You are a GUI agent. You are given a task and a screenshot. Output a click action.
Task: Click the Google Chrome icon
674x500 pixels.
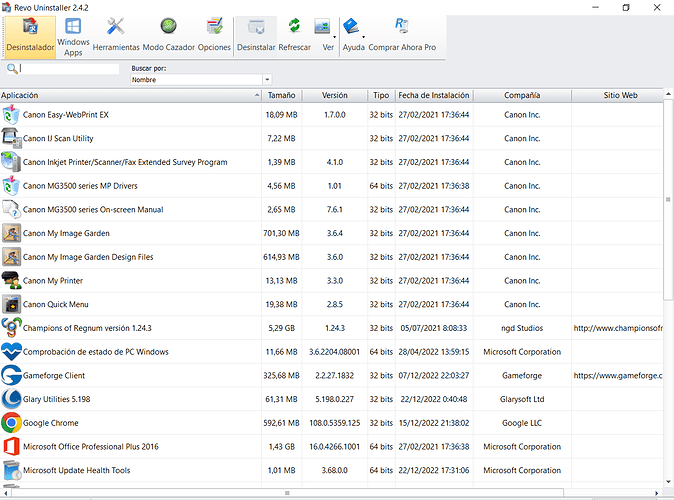pyautogui.click(x=11, y=423)
